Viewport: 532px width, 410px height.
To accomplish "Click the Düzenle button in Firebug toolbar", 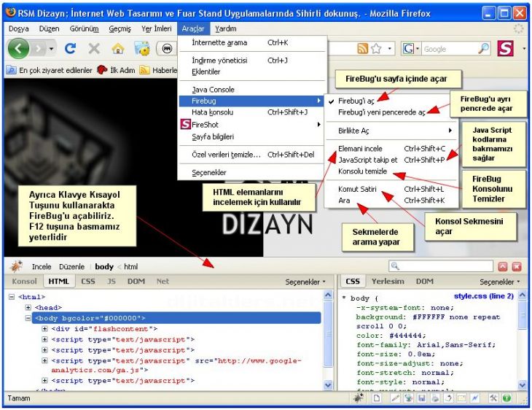I will click(x=71, y=267).
